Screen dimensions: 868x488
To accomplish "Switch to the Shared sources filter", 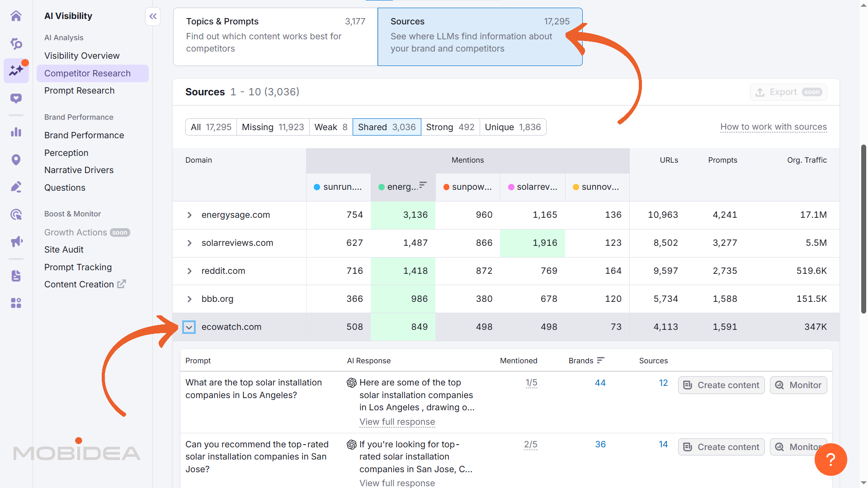I will coord(387,127).
